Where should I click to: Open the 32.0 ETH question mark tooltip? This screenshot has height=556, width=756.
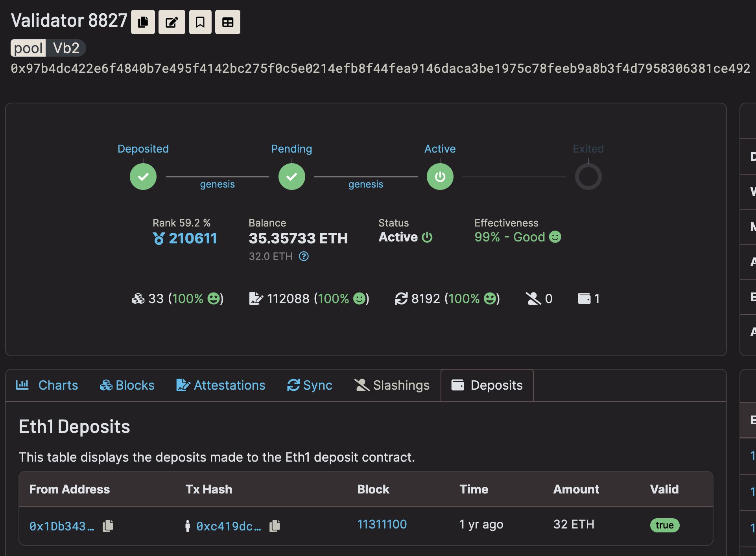pyautogui.click(x=303, y=256)
